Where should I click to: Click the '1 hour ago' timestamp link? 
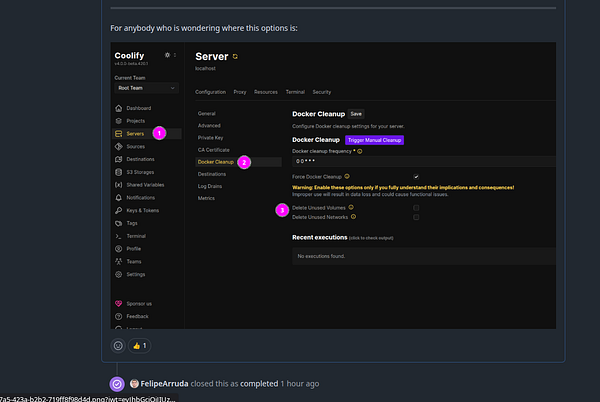[x=300, y=384]
